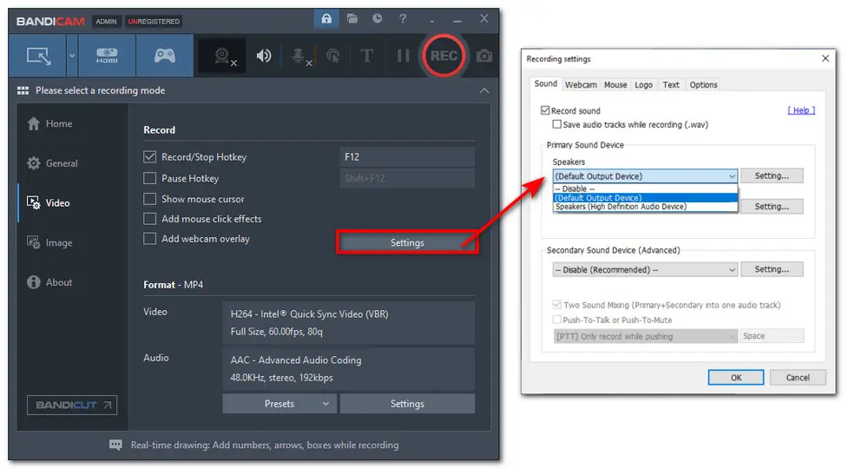Screen dimensions: 868x469
Task: Open the Secondary Sound Device dropdown
Action: click(644, 270)
